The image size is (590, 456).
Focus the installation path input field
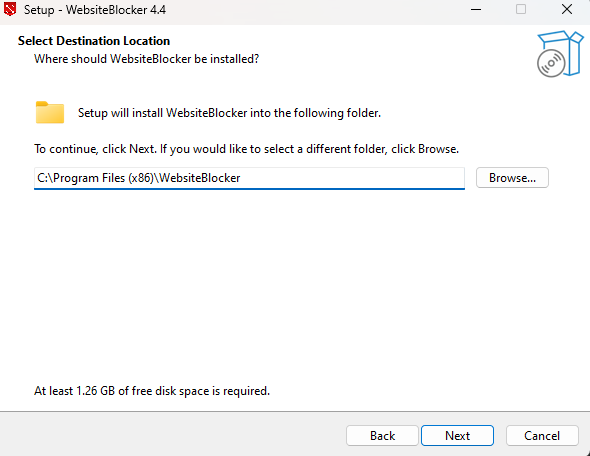[249, 178]
